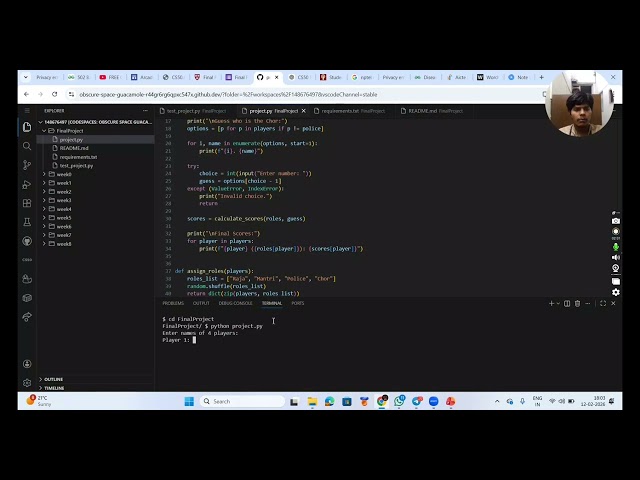Click the Windows taskbar Search box
640x480 pixels.
[x=242, y=401]
